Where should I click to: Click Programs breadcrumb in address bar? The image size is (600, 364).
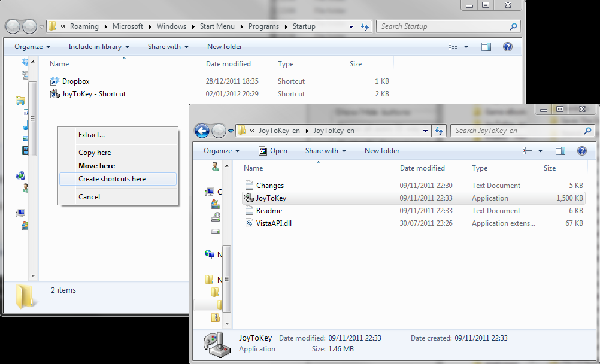pos(263,26)
